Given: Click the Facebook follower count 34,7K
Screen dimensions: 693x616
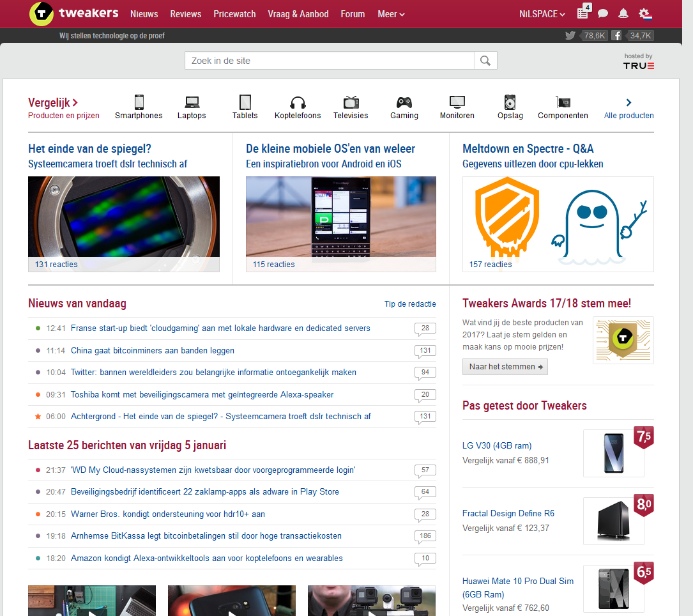Looking at the screenshot, I should 641,35.
